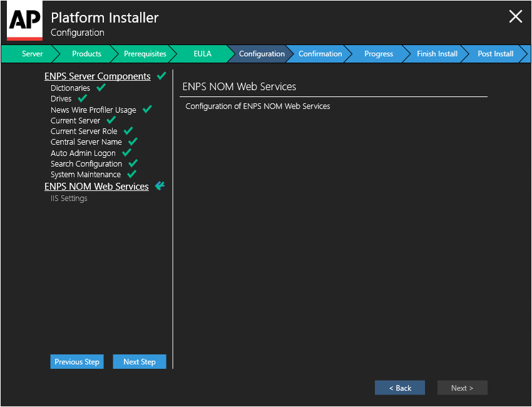Viewport: 532px width, 407px height.
Task: Click the checkmark beside System Maintenance
Action: coord(131,174)
